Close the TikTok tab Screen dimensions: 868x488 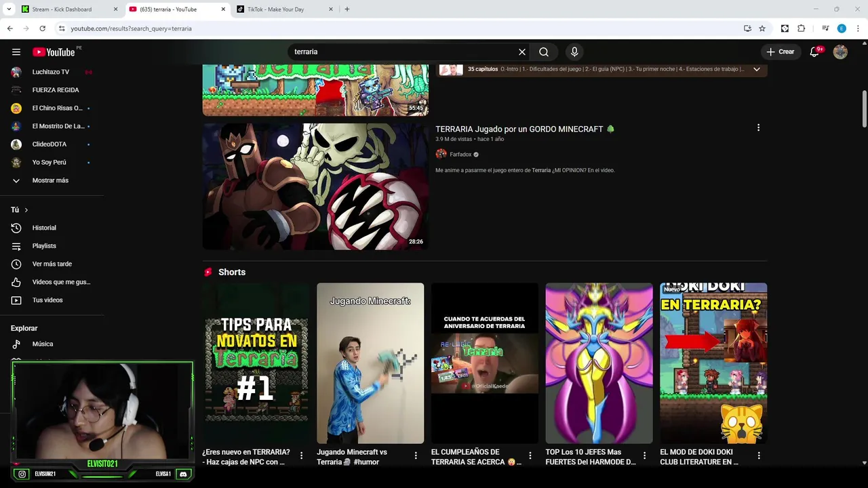(331, 9)
